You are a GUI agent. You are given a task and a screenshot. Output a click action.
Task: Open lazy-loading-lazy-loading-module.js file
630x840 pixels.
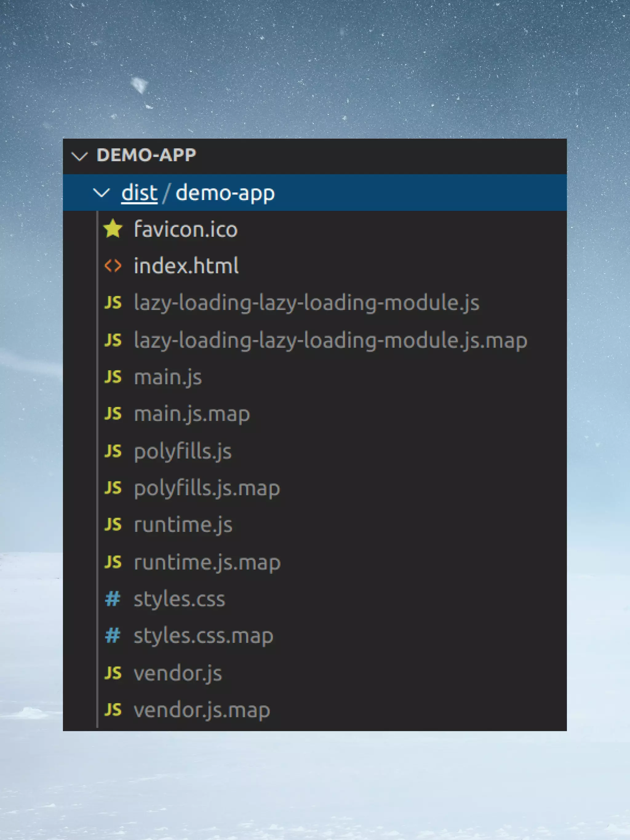306,303
